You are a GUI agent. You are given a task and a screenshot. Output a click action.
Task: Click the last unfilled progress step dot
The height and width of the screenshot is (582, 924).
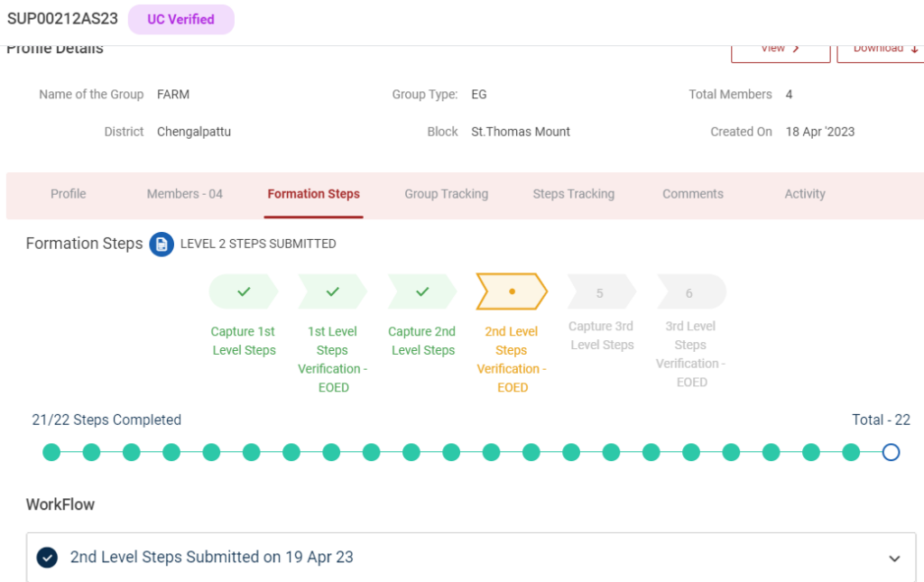[x=891, y=452]
